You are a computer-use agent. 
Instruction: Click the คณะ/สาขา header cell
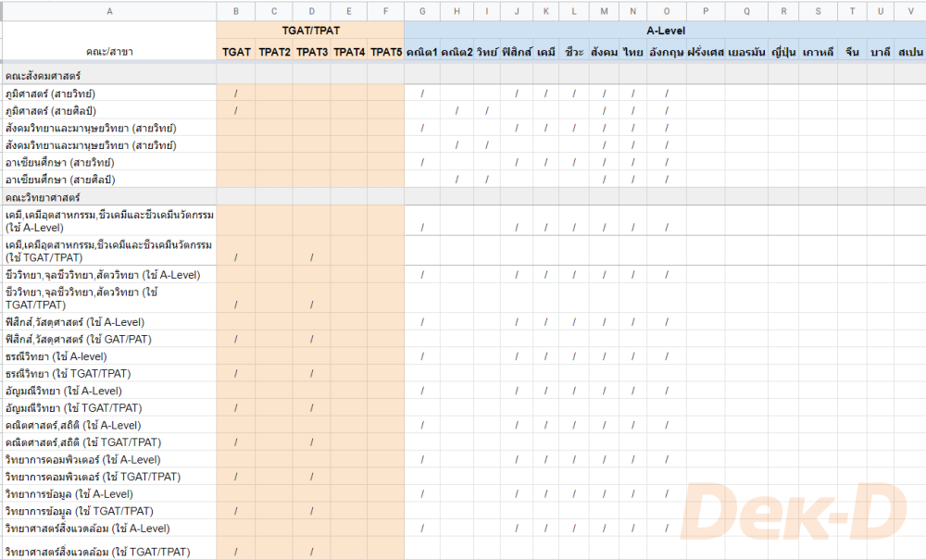109,52
